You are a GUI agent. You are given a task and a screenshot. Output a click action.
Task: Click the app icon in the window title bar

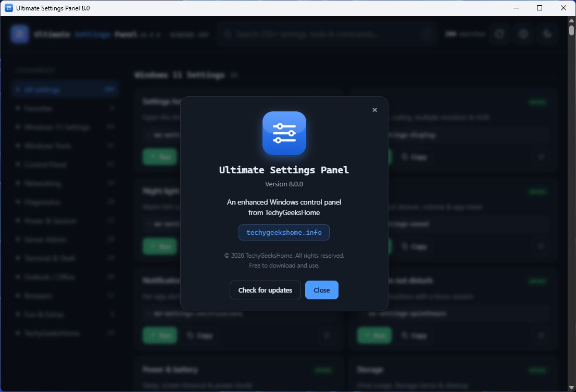pyautogui.click(x=8, y=8)
